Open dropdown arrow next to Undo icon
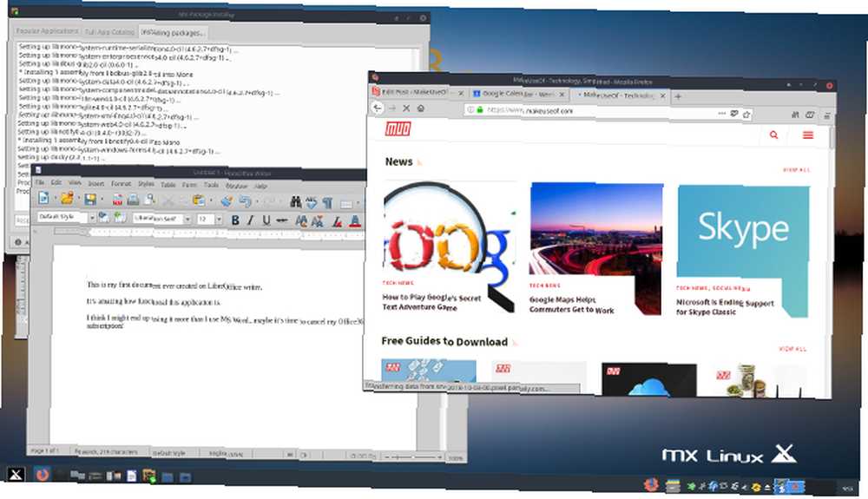The height and width of the screenshot is (499, 868). pos(257,202)
